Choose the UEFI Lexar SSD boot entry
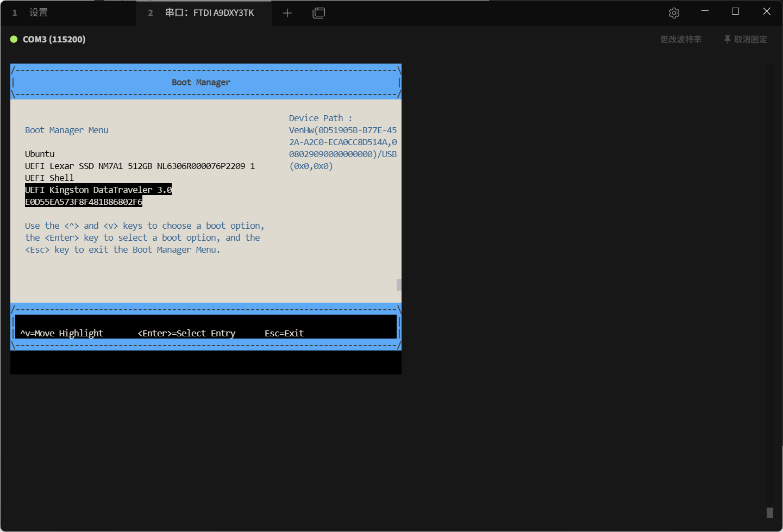 point(140,166)
